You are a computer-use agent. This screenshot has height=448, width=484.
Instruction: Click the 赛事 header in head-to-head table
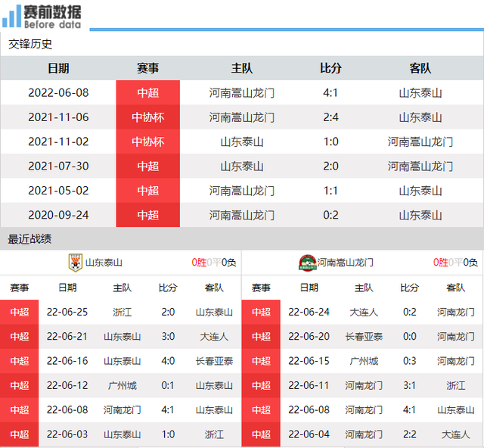click(x=148, y=68)
